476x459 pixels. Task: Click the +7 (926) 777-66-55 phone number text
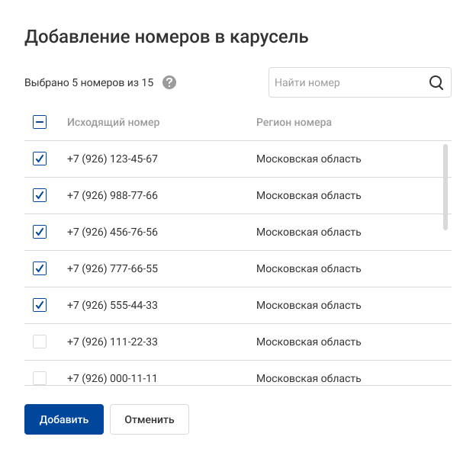coord(112,268)
